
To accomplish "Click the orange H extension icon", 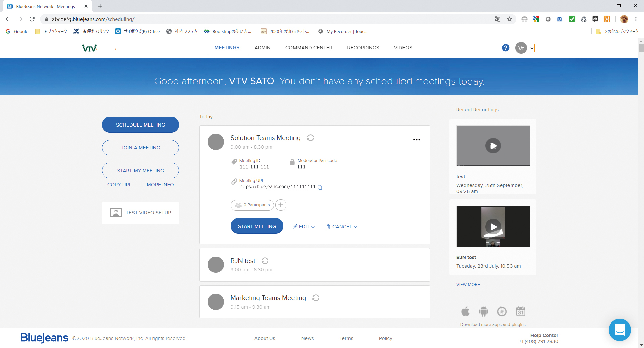I will click(x=607, y=19).
